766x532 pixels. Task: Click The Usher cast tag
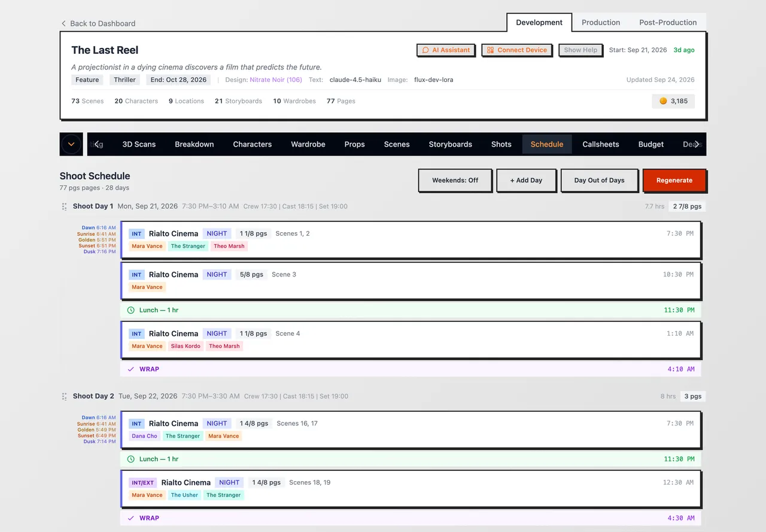coord(184,495)
